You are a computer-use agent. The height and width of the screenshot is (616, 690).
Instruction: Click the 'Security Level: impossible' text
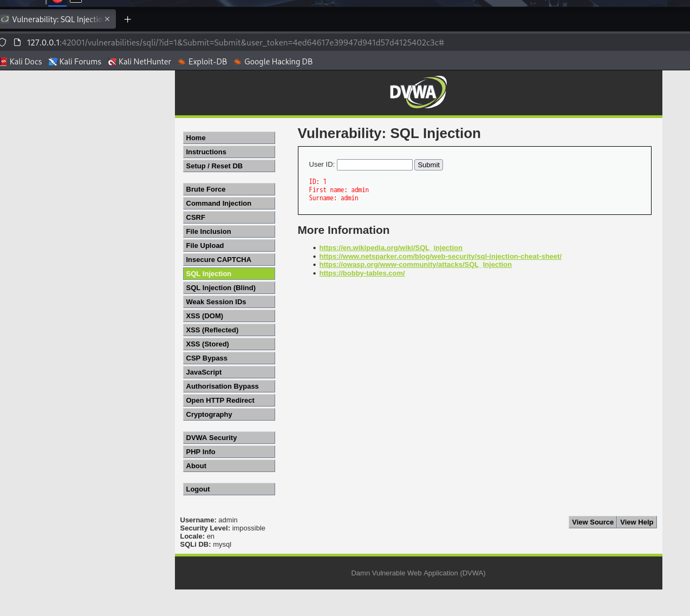coord(223,528)
